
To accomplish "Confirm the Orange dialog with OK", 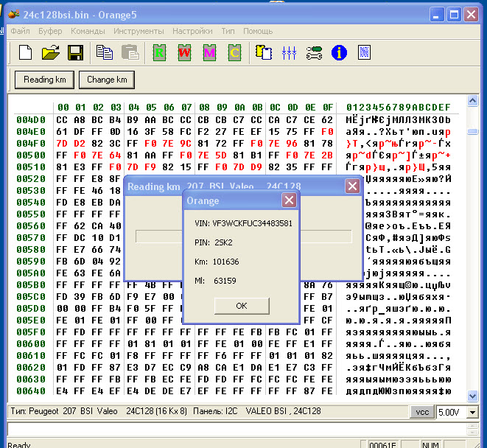I will point(242,306).
